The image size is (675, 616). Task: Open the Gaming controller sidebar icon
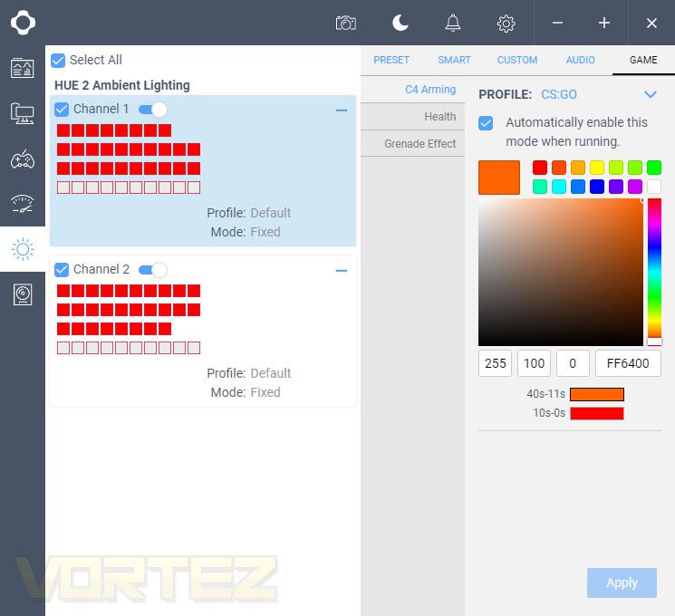click(x=23, y=159)
